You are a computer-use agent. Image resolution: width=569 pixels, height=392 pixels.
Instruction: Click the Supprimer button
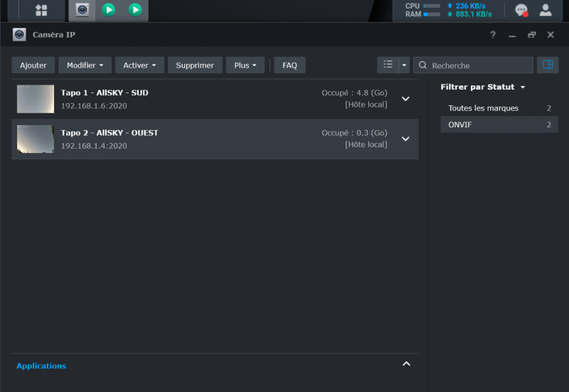click(x=195, y=65)
